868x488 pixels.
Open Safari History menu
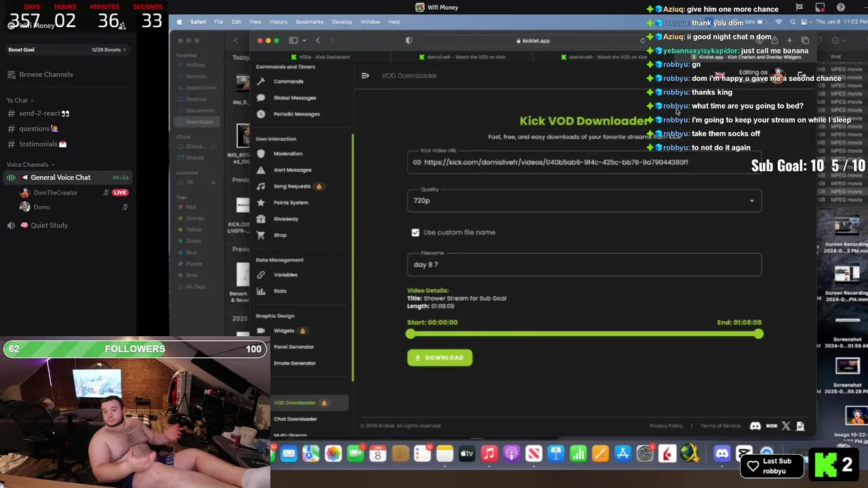point(278,22)
